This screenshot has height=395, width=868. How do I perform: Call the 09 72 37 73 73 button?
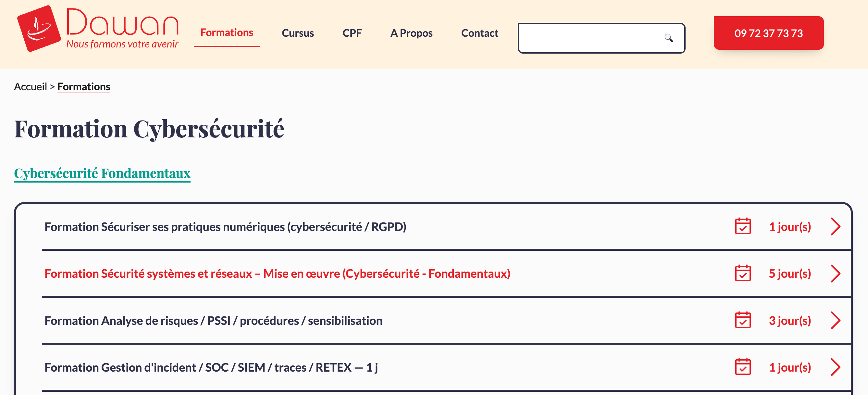tap(769, 33)
